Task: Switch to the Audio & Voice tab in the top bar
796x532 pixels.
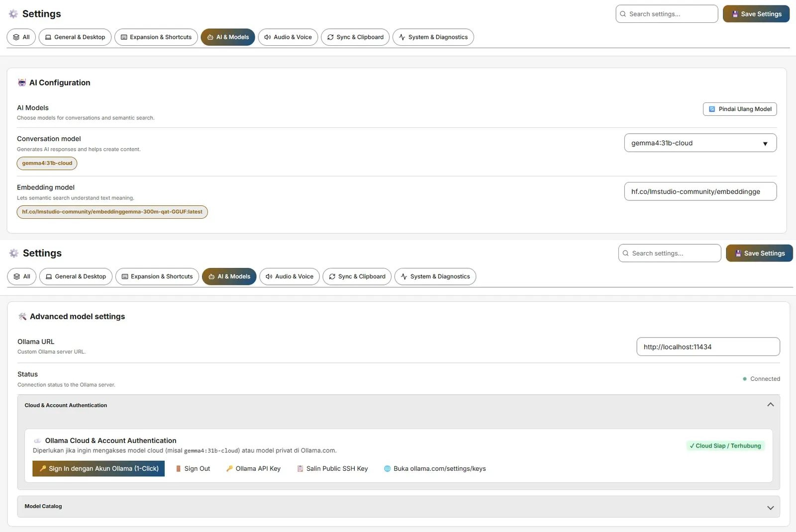Action: [288, 37]
